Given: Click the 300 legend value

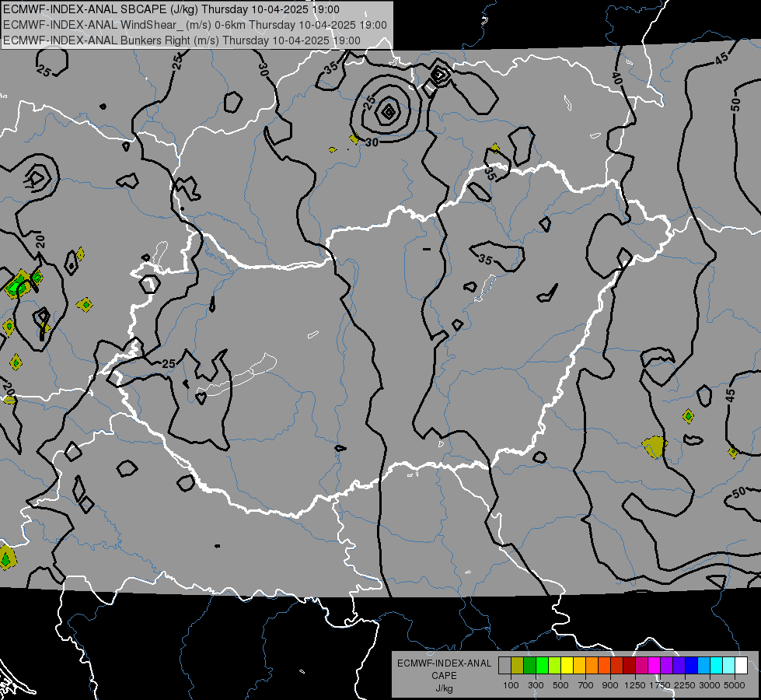Looking at the screenshot, I should (x=536, y=685).
